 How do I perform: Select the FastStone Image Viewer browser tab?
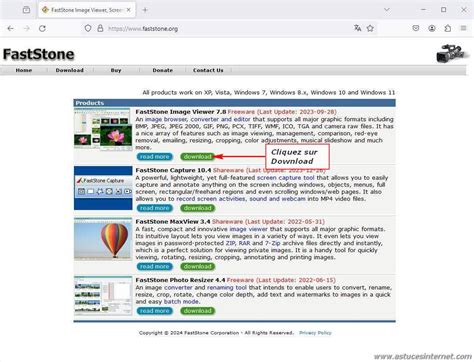coord(87,10)
